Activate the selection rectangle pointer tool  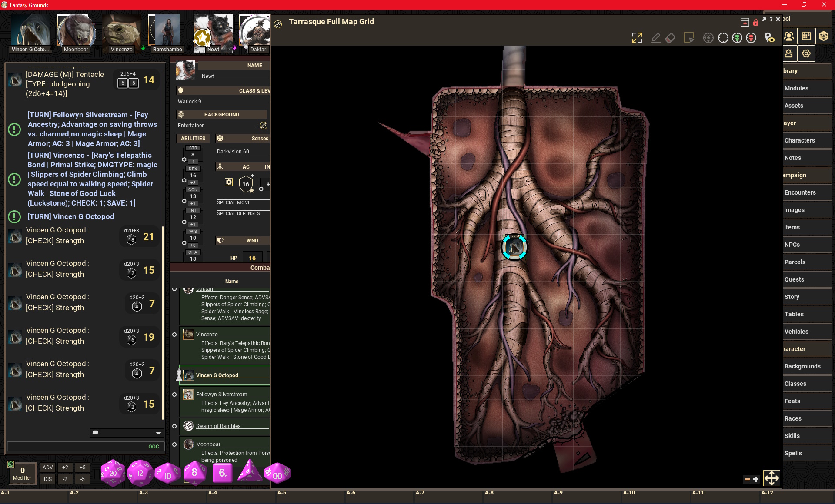coord(689,38)
